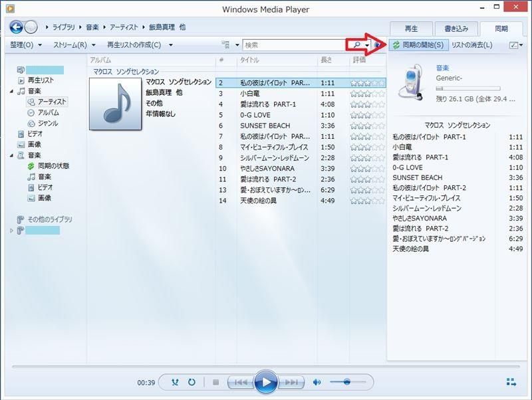Image resolution: width=532 pixels, height=400 pixels.
Task: Open the ストリーム(R) menu
Action: pos(74,45)
